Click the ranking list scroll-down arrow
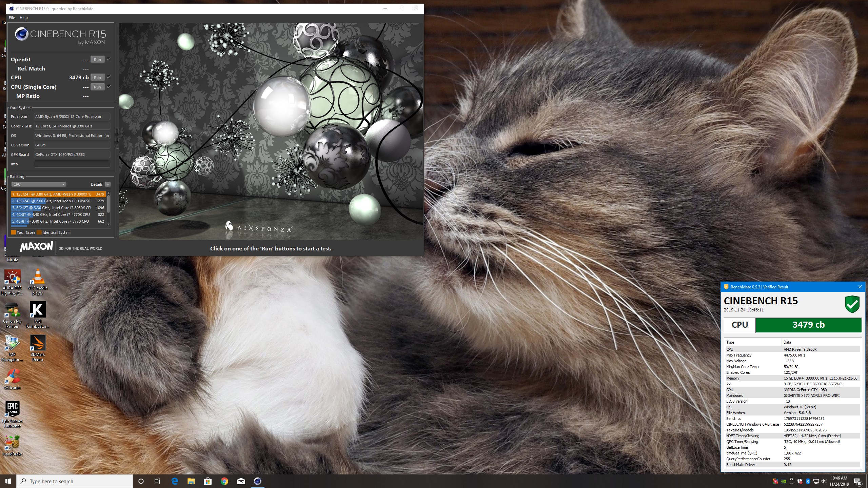This screenshot has height=488, width=868. (x=108, y=224)
